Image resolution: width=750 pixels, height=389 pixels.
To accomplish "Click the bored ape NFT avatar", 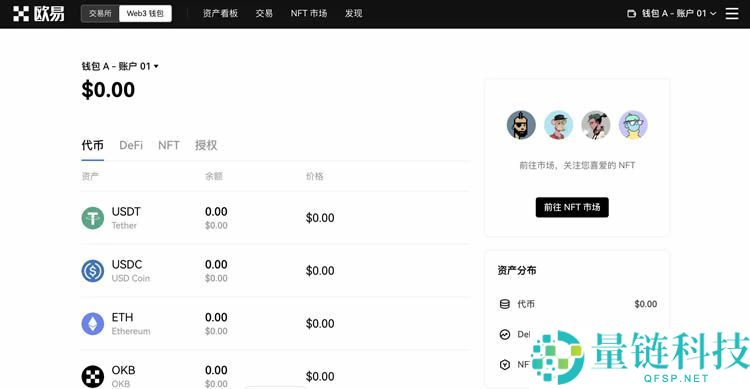I will coord(558,125).
